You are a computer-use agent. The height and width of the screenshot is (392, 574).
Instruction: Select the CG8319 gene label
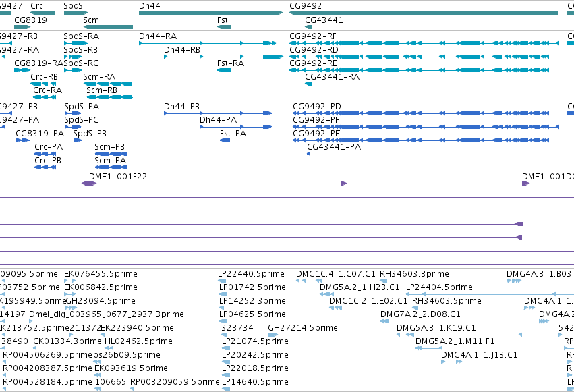pyautogui.click(x=31, y=20)
